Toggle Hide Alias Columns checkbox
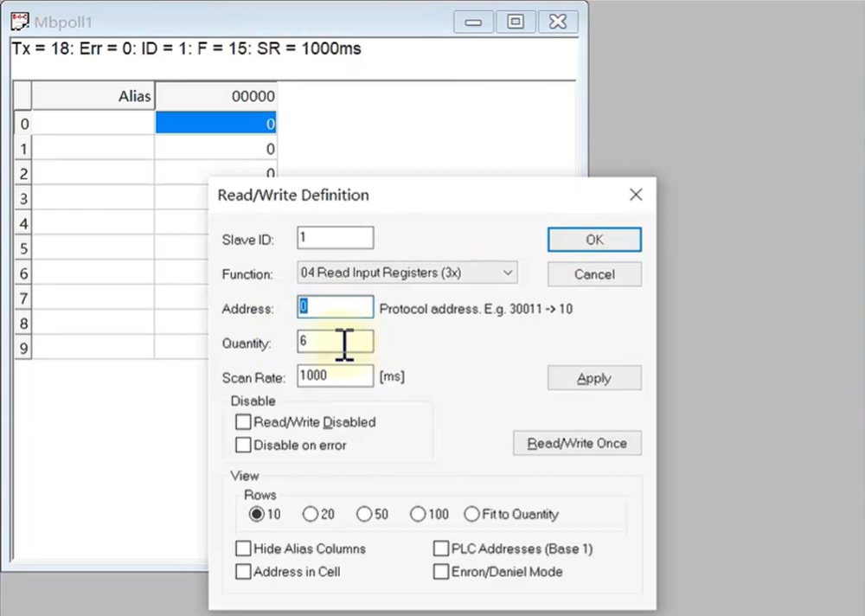 [x=243, y=549]
